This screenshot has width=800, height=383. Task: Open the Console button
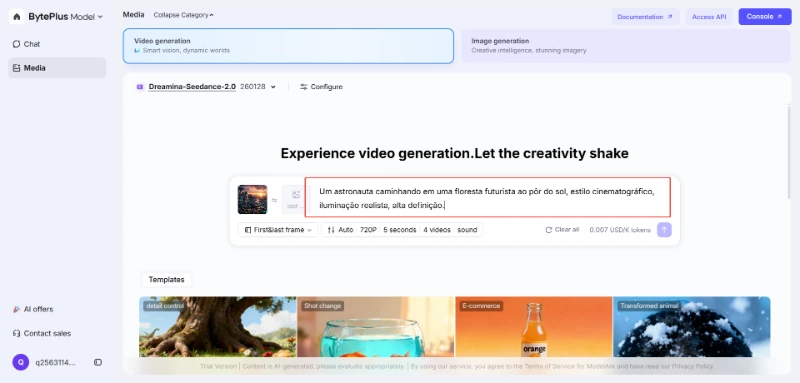point(765,17)
